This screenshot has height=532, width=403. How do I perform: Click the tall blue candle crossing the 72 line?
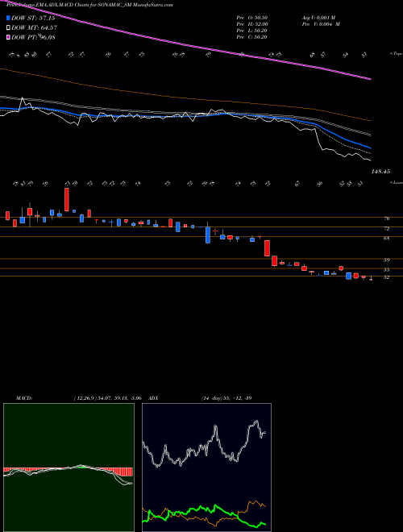tap(208, 235)
